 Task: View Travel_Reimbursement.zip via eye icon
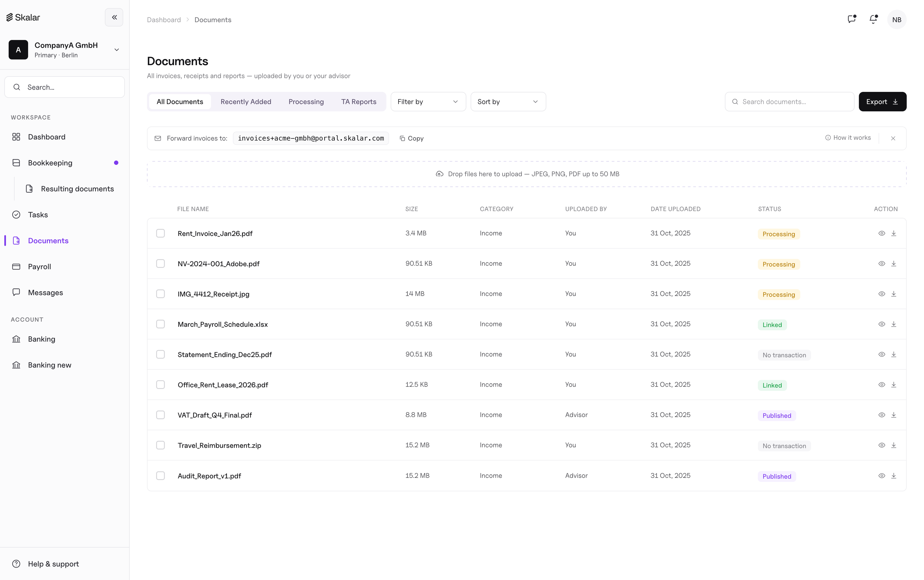click(x=881, y=445)
